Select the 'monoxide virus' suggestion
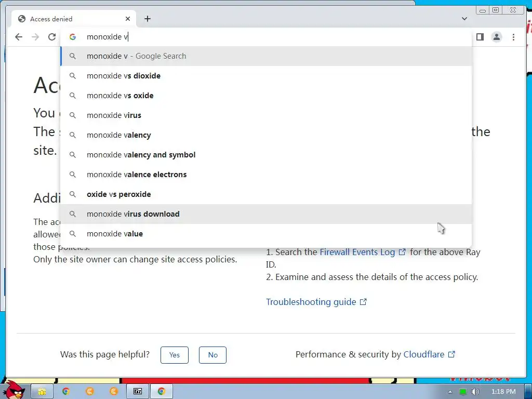The height and width of the screenshot is (399, 532). click(266, 115)
